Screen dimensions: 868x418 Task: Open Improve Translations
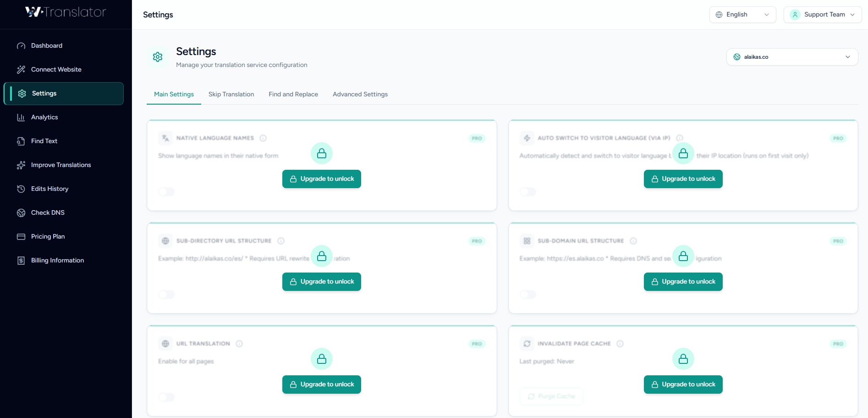coord(60,165)
